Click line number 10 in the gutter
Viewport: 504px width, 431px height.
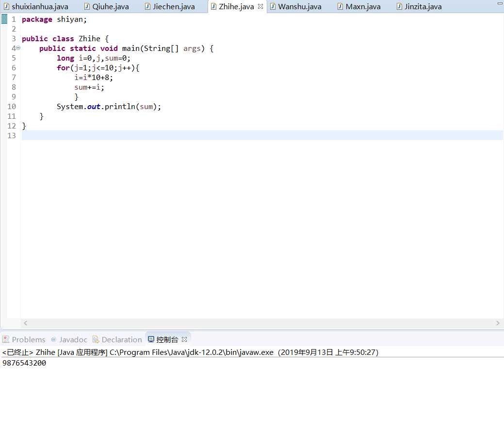click(12, 107)
